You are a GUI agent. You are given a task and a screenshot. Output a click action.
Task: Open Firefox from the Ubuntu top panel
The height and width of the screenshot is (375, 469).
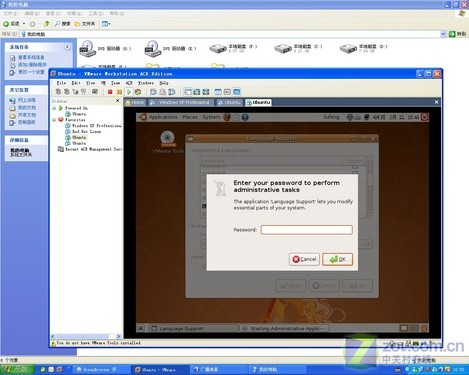(x=227, y=117)
